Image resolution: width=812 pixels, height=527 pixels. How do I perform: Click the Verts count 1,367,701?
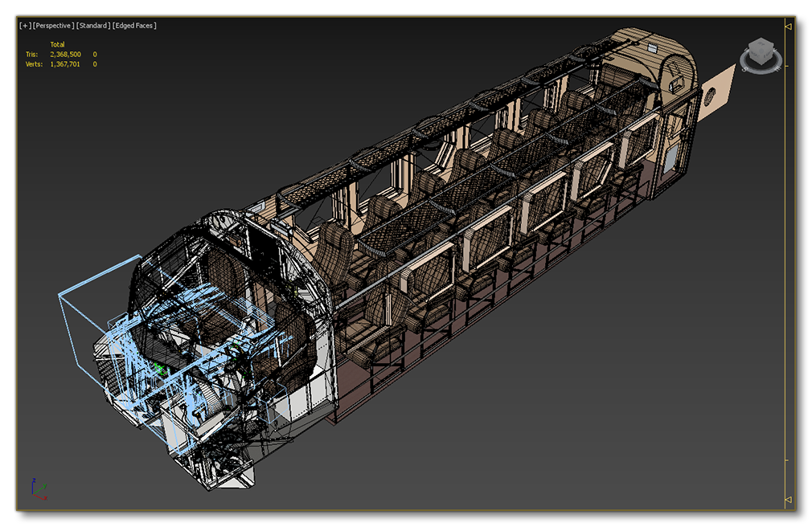coord(65,63)
